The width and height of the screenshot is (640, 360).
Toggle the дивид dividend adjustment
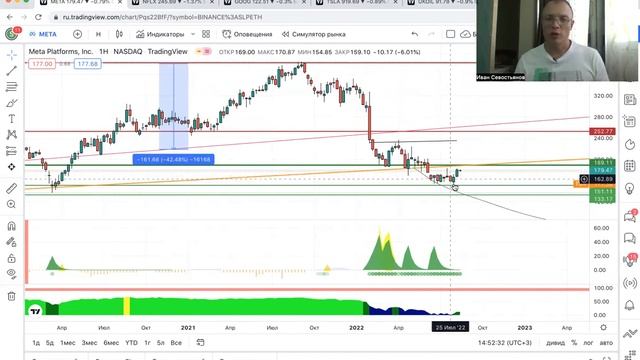(x=556, y=343)
